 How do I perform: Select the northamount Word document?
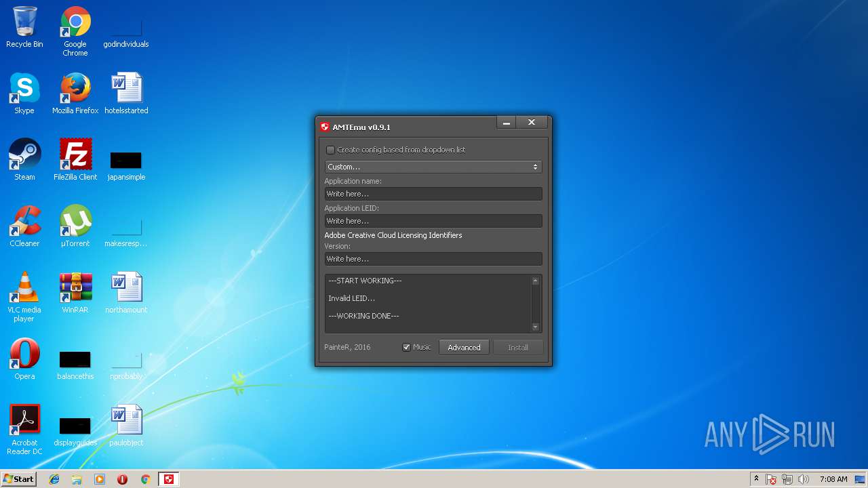tap(126, 293)
